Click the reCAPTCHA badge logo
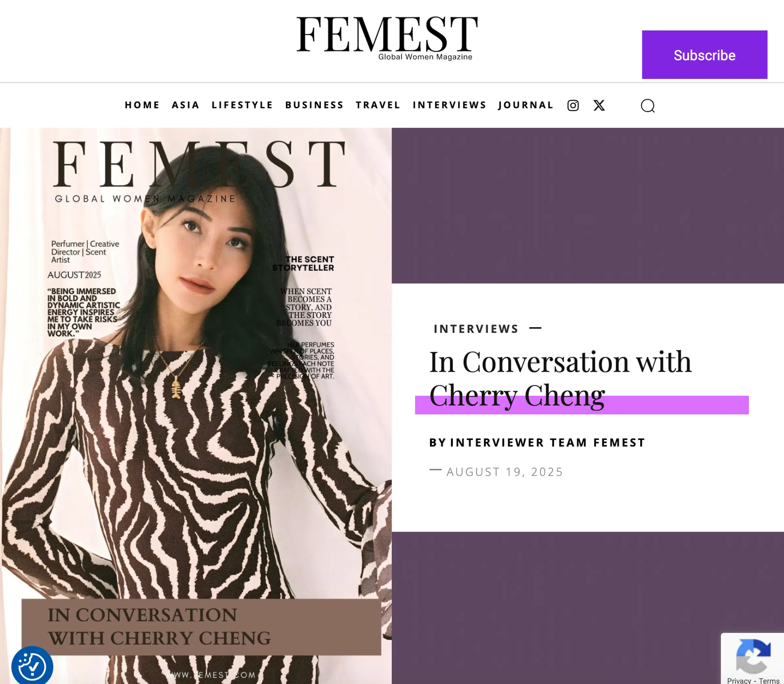This screenshot has height=684, width=784. click(753, 656)
